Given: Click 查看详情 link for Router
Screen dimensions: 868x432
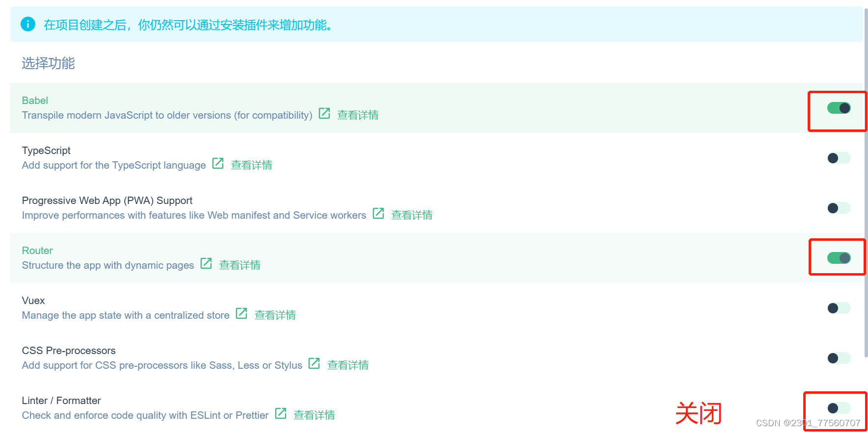Looking at the screenshot, I should point(239,265).
